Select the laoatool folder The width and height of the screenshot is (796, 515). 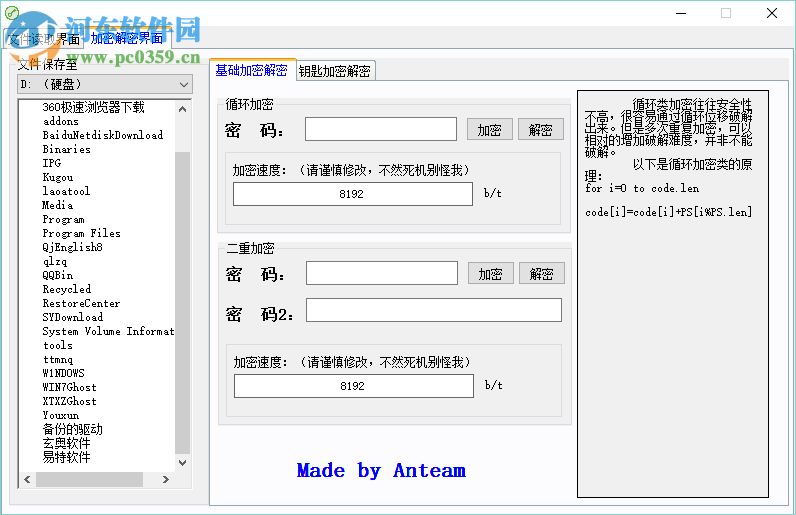click(x=66, y=191)
